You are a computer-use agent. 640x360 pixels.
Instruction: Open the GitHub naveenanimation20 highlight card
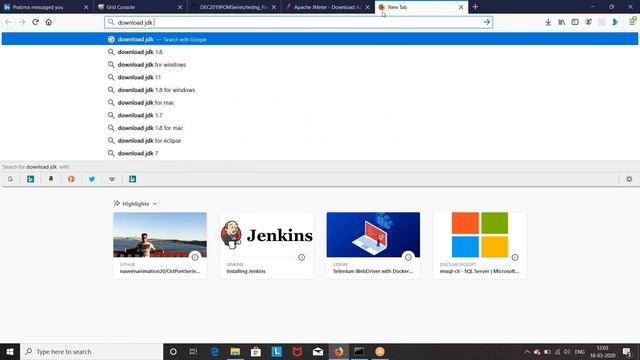click(160, 245)
